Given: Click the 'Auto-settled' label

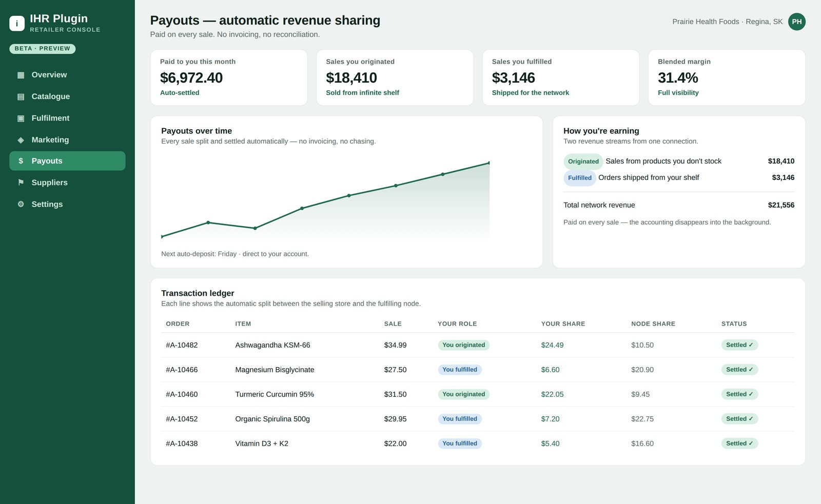Looking at the screenshot, I should click(180, 93).
